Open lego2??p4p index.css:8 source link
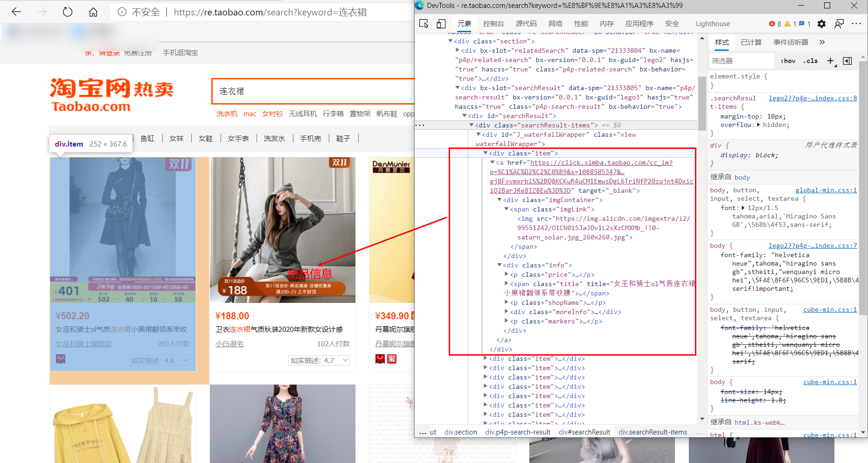The width and height of the screenshot is (868, 463). coord(812,98)
